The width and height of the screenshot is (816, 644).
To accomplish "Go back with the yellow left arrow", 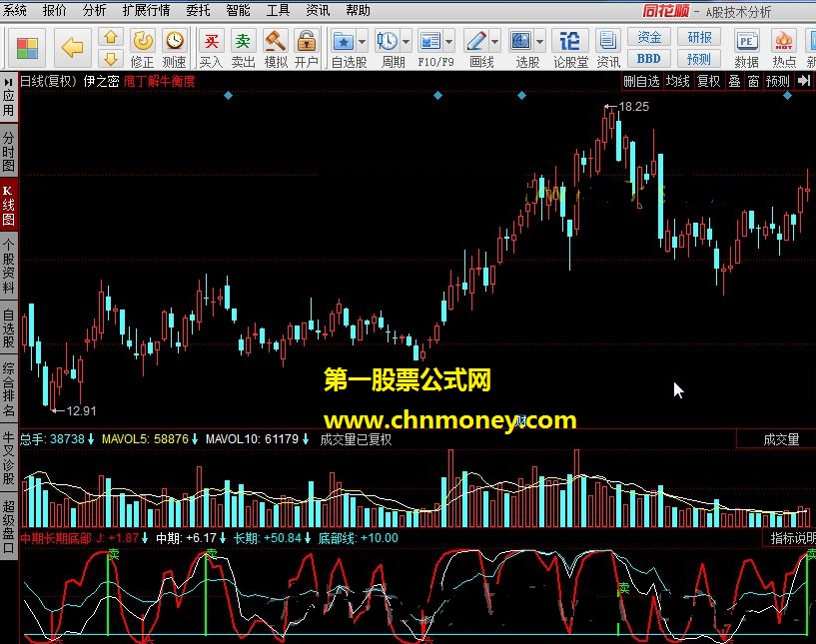I will click(72, 48).
